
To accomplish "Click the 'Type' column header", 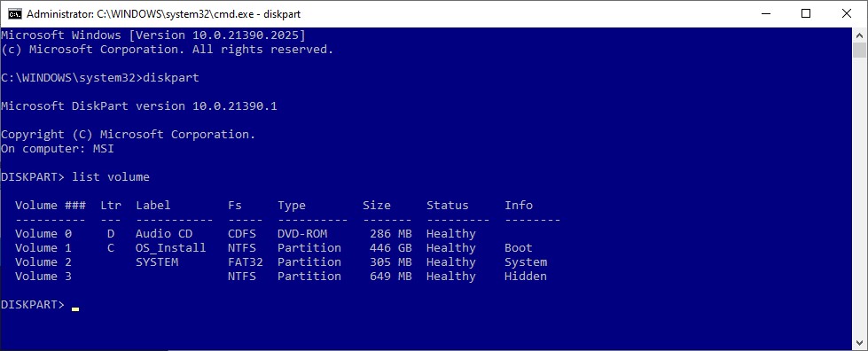I will pos(292,206).
